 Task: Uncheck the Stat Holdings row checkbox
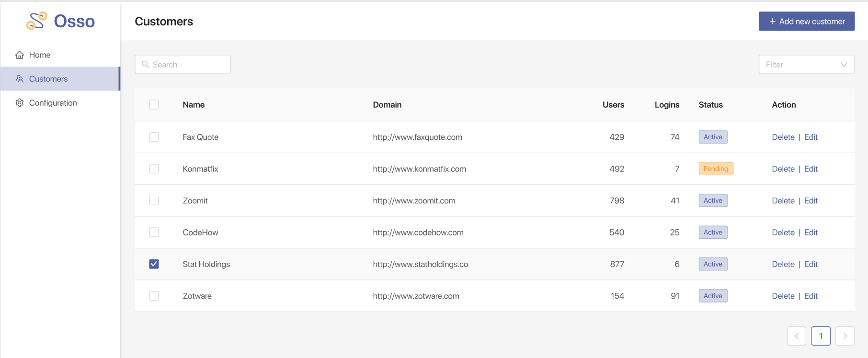tap(154, 264)
